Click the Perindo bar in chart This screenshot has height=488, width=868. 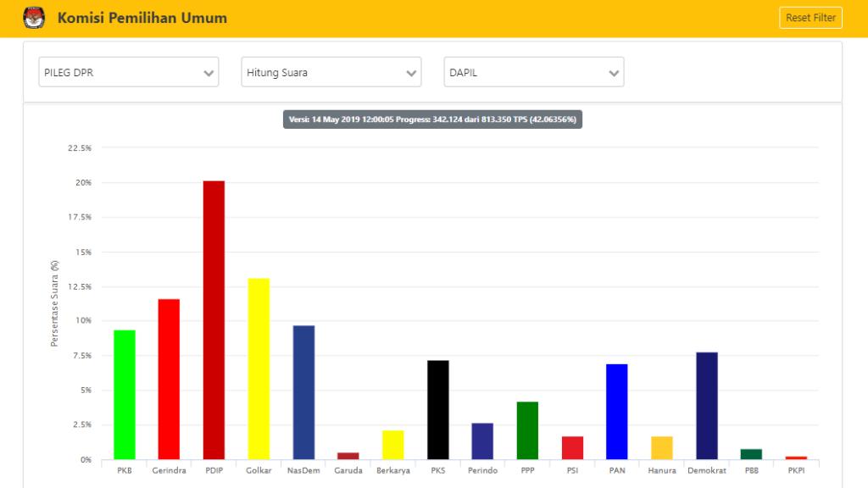click(482, 441)
